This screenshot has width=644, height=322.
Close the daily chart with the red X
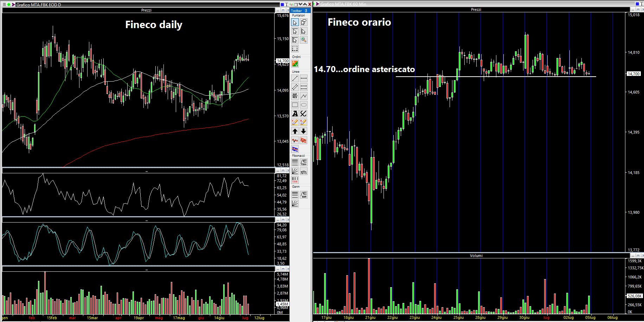pos(310,4)
